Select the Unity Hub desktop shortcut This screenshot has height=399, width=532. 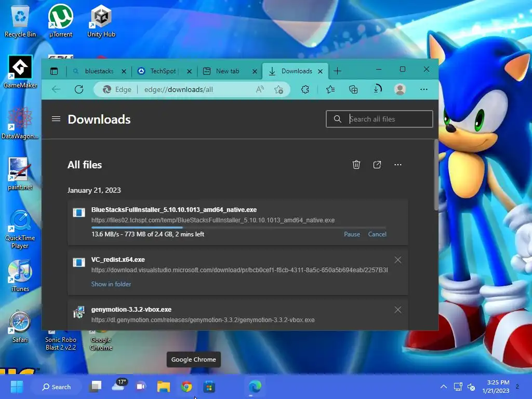[x=101, y=21]
